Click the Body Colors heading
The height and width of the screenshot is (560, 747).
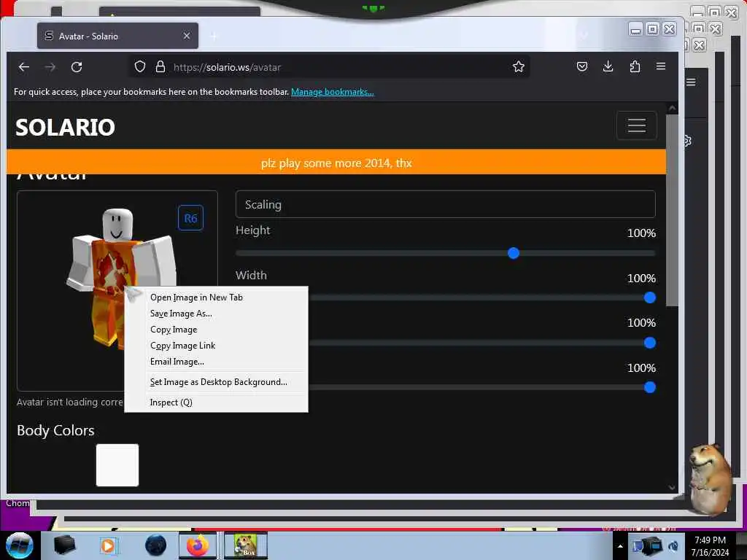pyautogui.click(x=55, y=430)
